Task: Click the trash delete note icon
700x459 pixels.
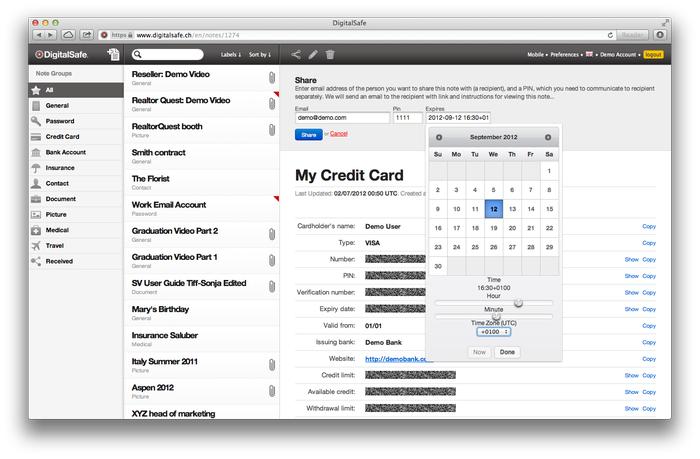Action: click(x=330, y=55)
